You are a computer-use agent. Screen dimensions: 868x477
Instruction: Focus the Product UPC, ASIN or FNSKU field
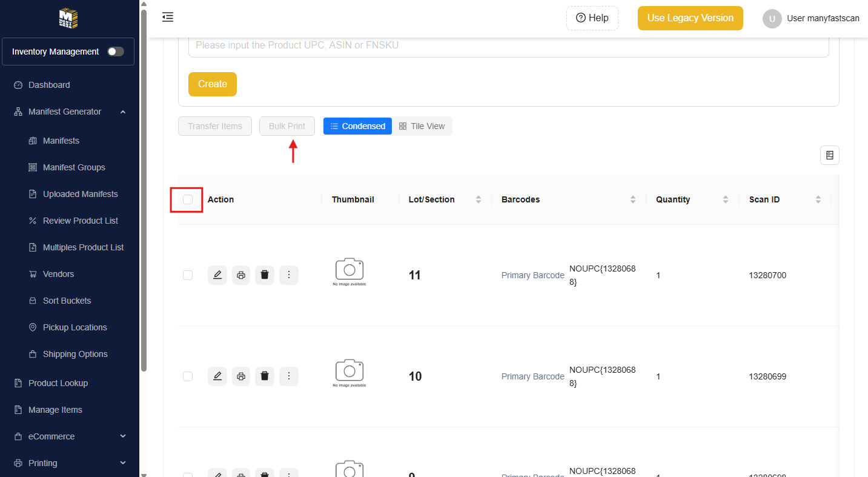point(508,45)
